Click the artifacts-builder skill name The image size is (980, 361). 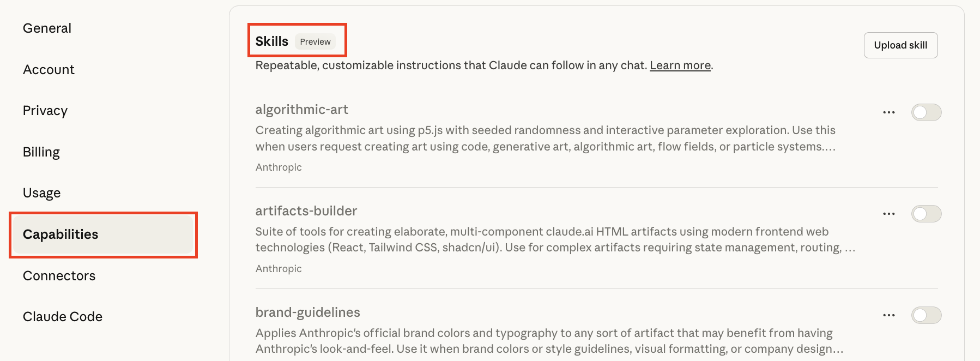(x=306, y=211)
